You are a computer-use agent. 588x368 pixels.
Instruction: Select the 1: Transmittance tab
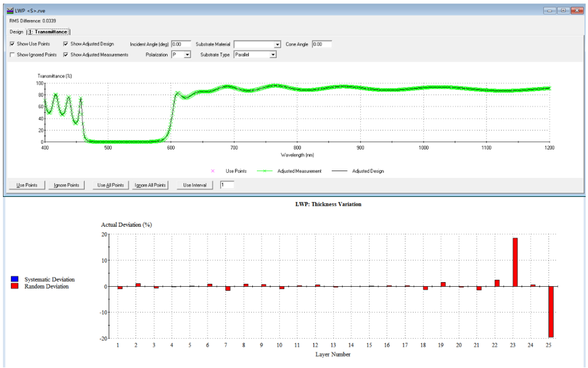(48, 32)
